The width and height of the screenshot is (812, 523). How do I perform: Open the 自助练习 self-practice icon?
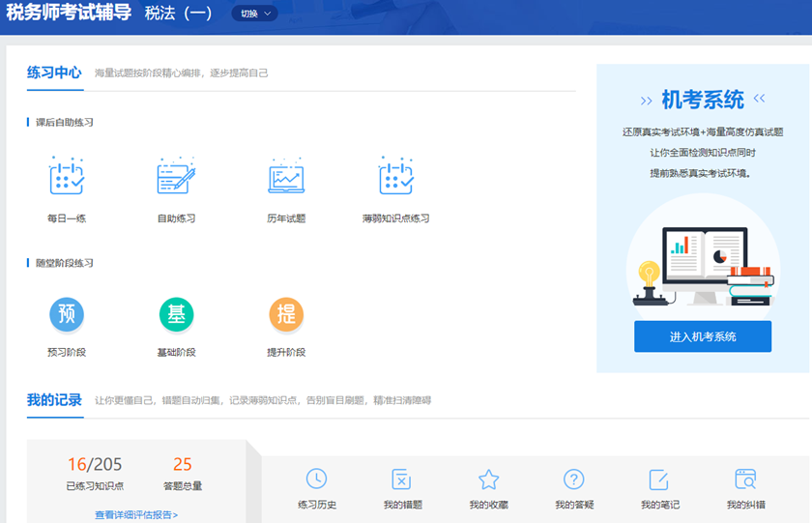[176, 178]
